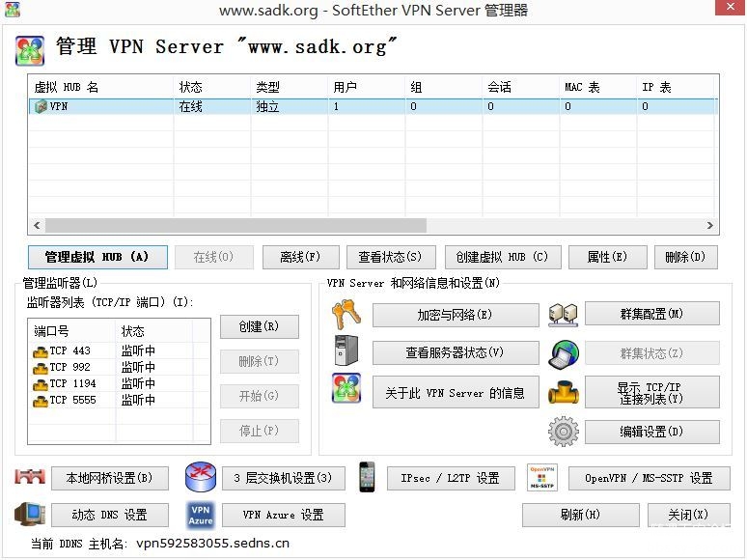Click the VPN hub cube icon in list
747x560 pixels.
click(41, 106)
